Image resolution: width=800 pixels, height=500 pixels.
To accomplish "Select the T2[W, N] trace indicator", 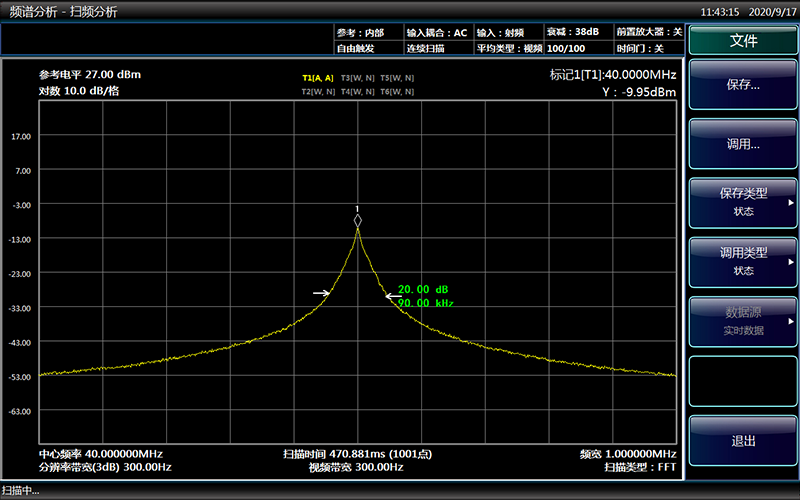I will pos(317,91).
